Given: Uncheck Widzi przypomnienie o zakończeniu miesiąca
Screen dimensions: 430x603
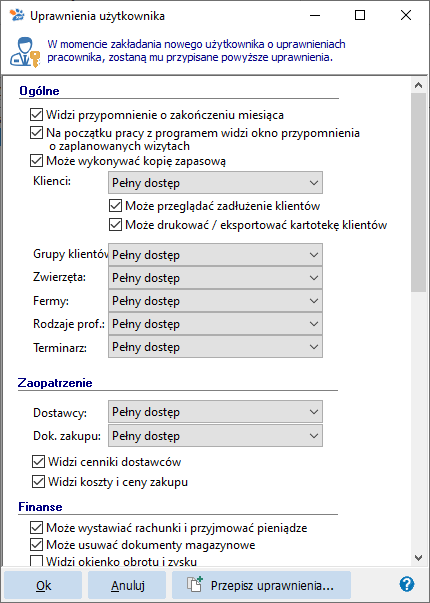Looking at the screenshot, I should [36, 115].
